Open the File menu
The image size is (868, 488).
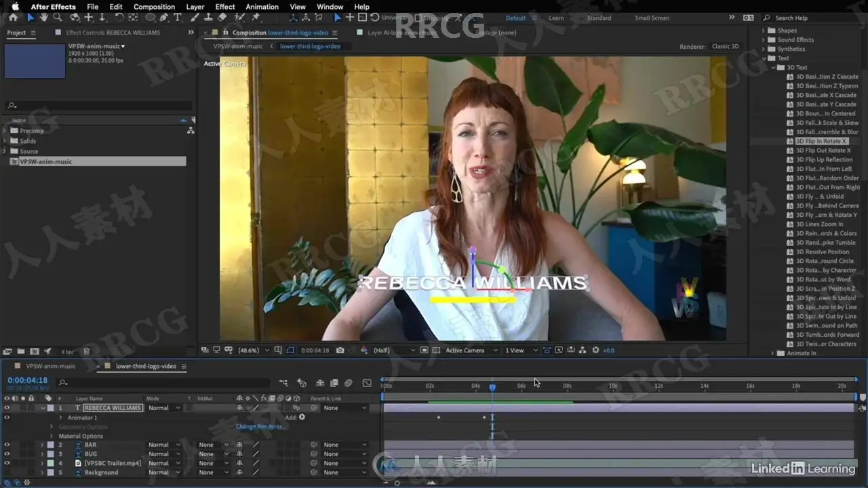tap(93, 7)
